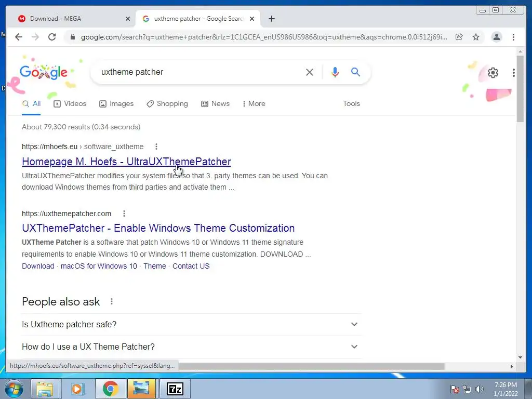Submit search with the magnifier icon
The width and height of the screenshot is (532, 399).
[355, 72]
